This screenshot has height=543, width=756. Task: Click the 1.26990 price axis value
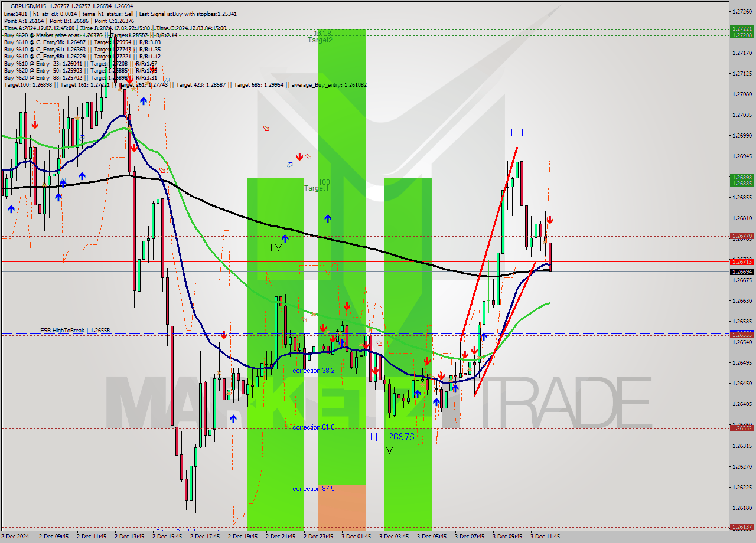pos(741,135)
